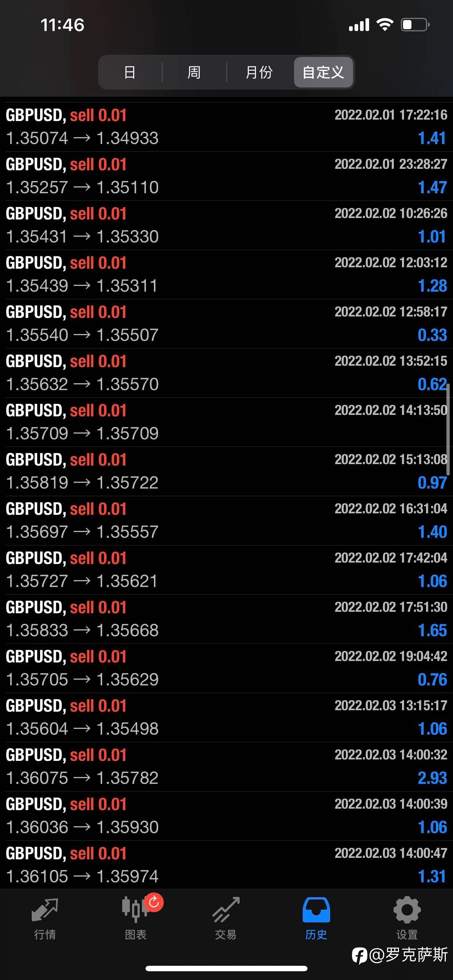Open trade closed 2022.02.02 15:13:08
The width and height of the screenshot is (453, 980).
point(226,471)
